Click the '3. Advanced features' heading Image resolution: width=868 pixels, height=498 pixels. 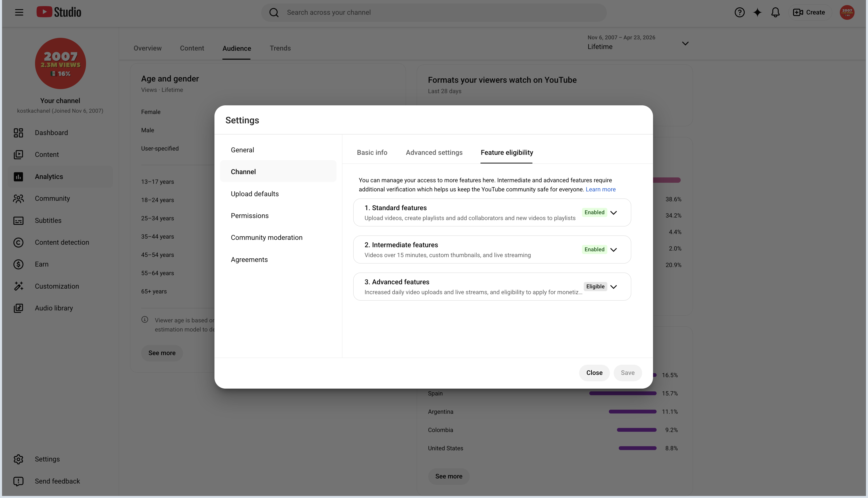click(397, 282)
